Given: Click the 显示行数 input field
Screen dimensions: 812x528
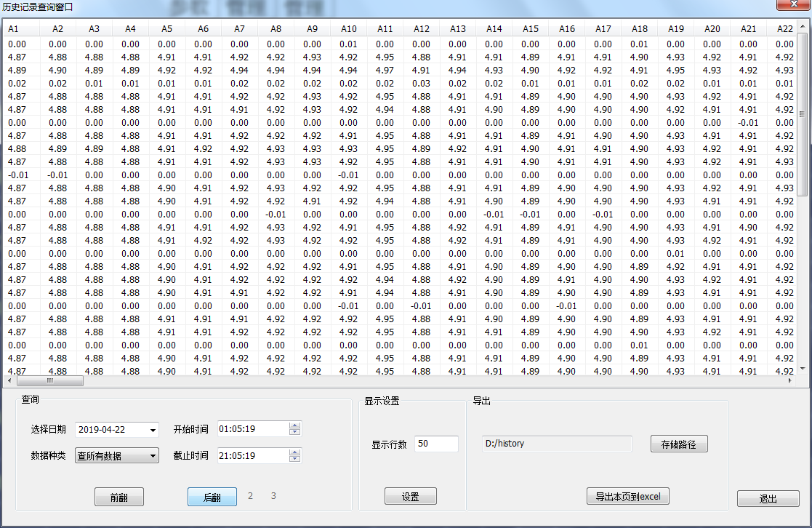Looking at the screenshot, I should (436, 444).
